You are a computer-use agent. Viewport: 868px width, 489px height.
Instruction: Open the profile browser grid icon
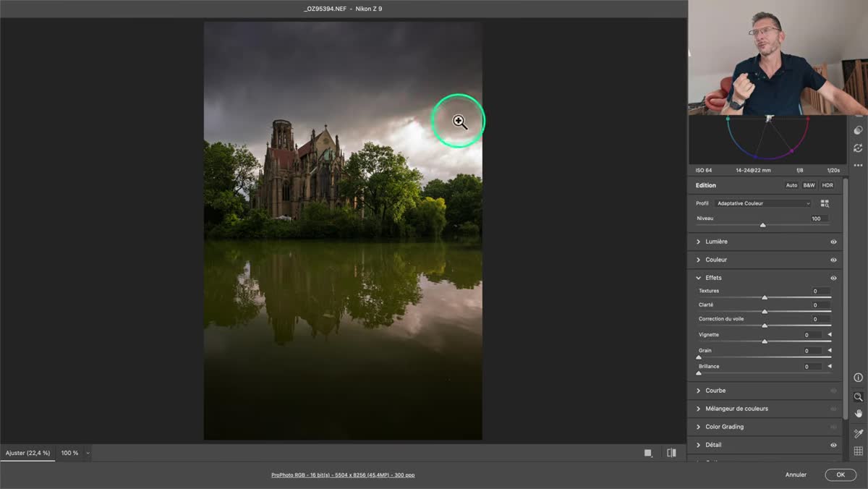(825, 204)
